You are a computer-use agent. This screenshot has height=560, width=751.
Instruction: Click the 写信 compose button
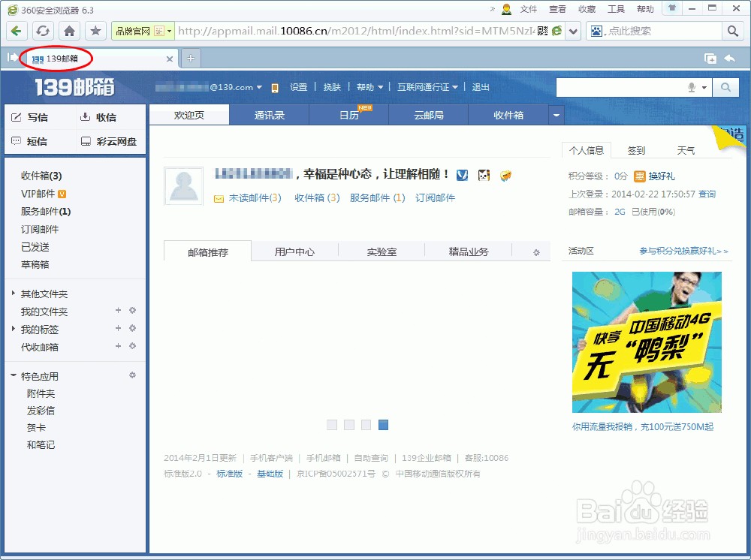(30, 117)
